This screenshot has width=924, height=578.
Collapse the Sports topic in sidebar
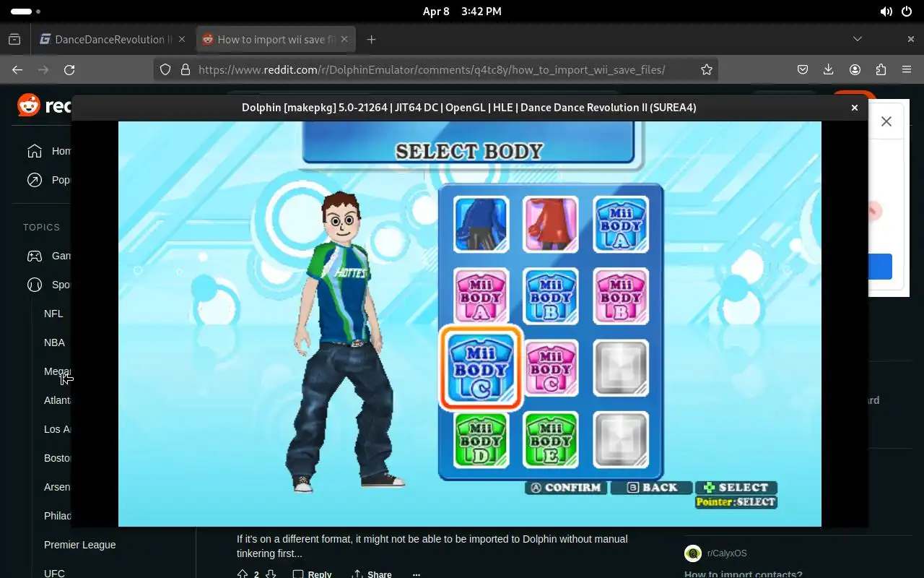(x=49, y=285)
